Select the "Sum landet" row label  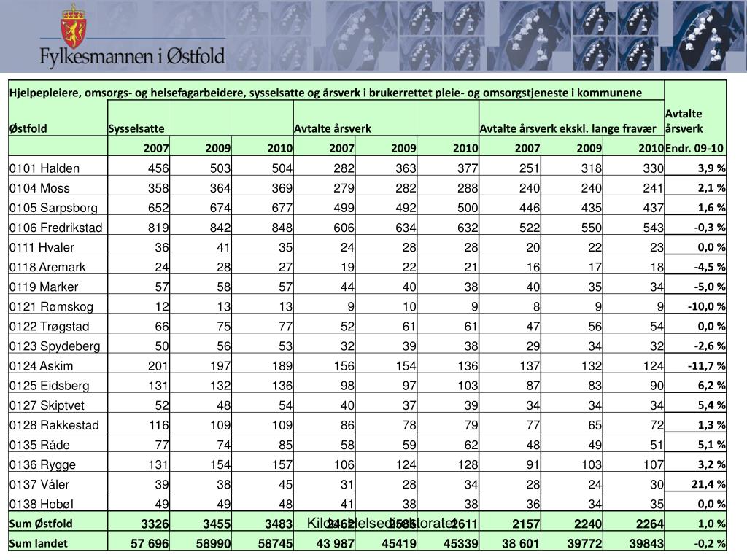(39, 543)
